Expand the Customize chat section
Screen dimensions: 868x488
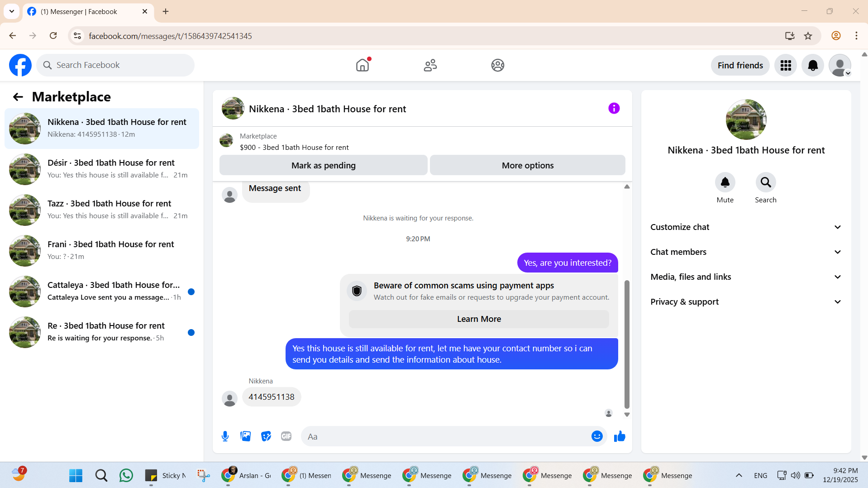(x=746, y=227)
